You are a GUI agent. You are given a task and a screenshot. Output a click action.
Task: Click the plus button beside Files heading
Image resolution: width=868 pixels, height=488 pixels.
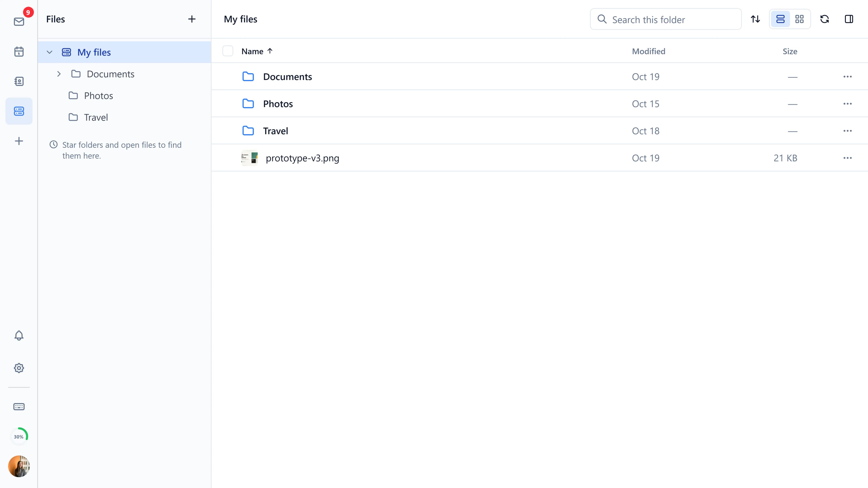(x=192, y=19)
